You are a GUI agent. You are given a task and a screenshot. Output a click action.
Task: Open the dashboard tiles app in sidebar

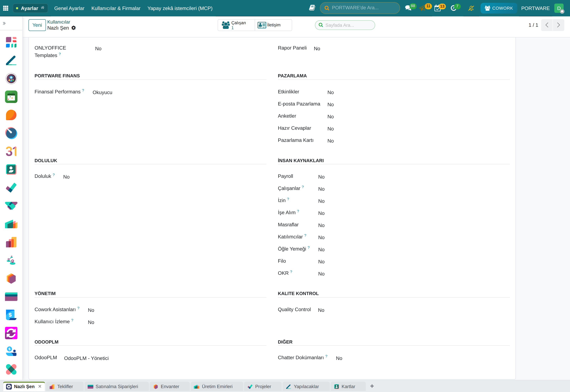pos(11,42)
